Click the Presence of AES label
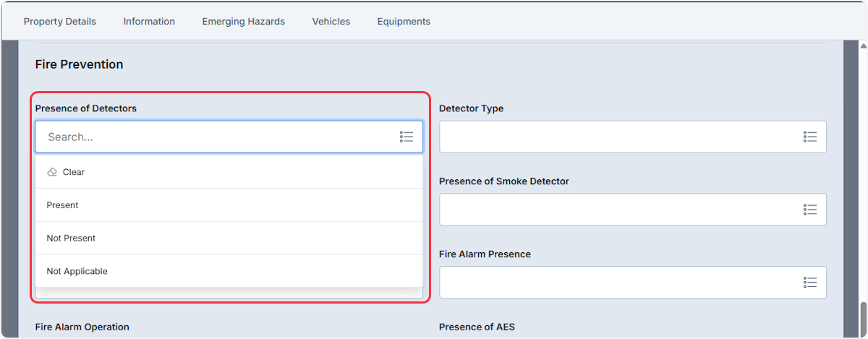868x339 pixels. tap(477, 327)
